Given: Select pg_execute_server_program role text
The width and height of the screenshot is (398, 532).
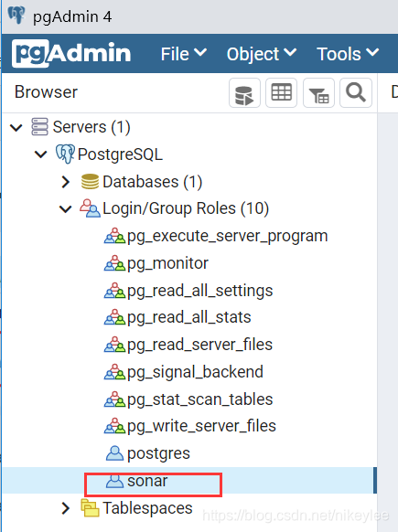Looking at the screenshot, I should click(228, 236).
